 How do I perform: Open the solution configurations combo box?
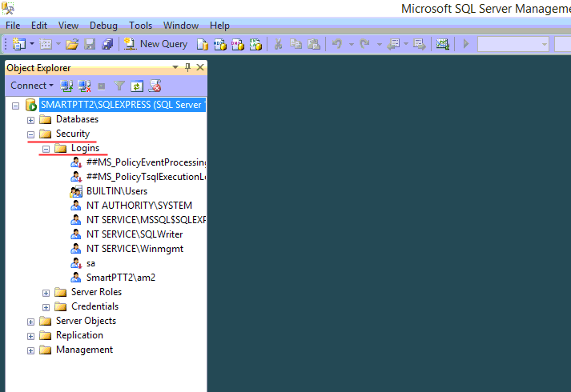tap(513, 44)
